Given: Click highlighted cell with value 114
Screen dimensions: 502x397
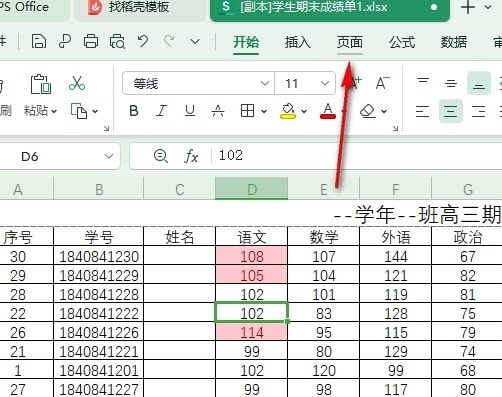Looking at the screenshot, I should pyautogui.click(x=252, y=332).
